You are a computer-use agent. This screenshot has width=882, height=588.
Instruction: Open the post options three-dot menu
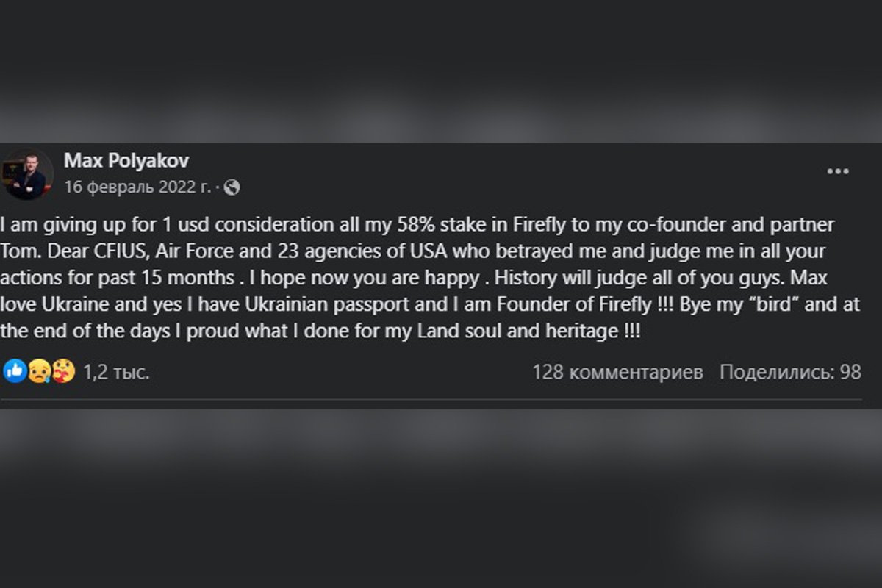point(838,172)
